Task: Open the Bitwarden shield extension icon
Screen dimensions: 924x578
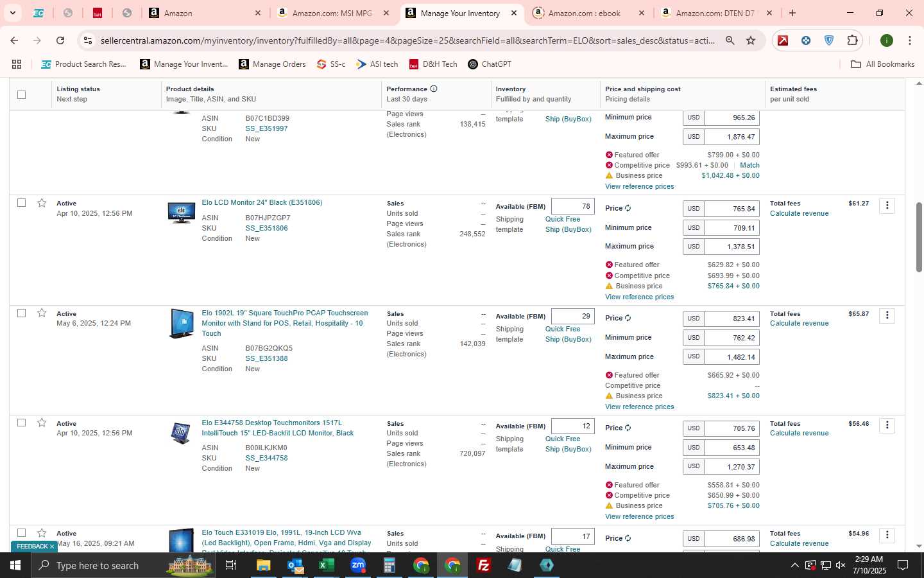Action: click(829, 40)
